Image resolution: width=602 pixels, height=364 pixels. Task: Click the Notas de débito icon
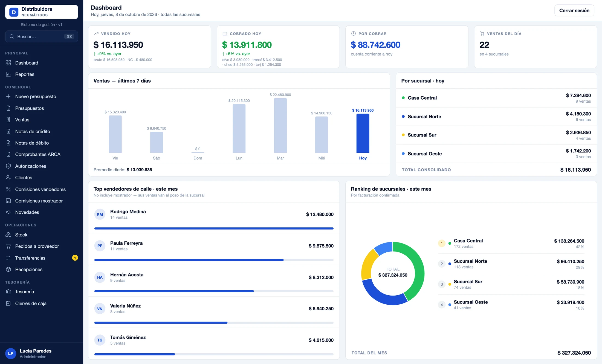pyautogui.click(x=8, y=143)
